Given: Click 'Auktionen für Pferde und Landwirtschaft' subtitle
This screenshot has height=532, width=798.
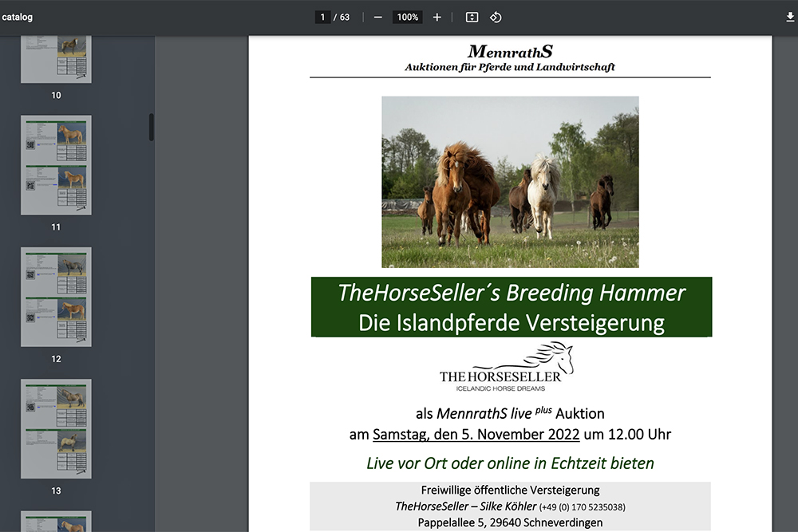Looking at the screenshot, I should [510, 67].
